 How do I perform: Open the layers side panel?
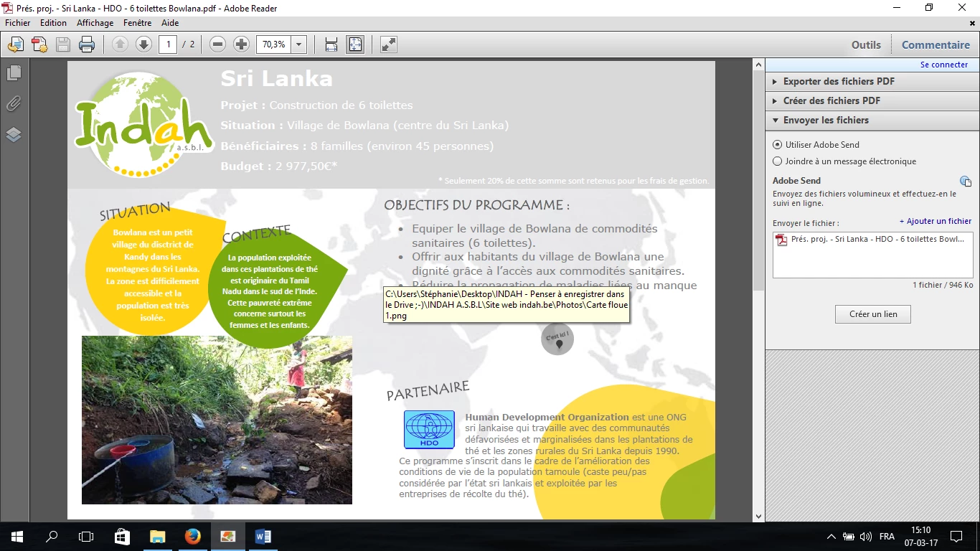[x=14, y=135]
